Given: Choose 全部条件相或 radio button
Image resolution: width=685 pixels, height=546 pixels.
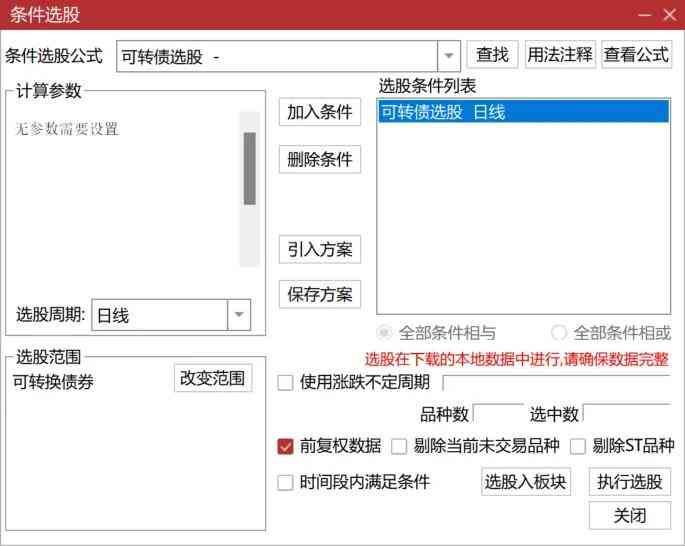Looking at the screenshot, I should coord(559,333).
